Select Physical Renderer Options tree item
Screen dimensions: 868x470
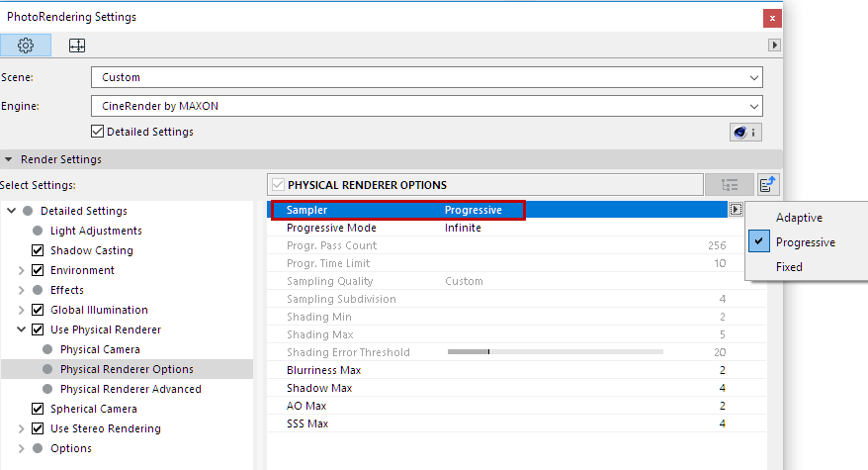point(127,369)
